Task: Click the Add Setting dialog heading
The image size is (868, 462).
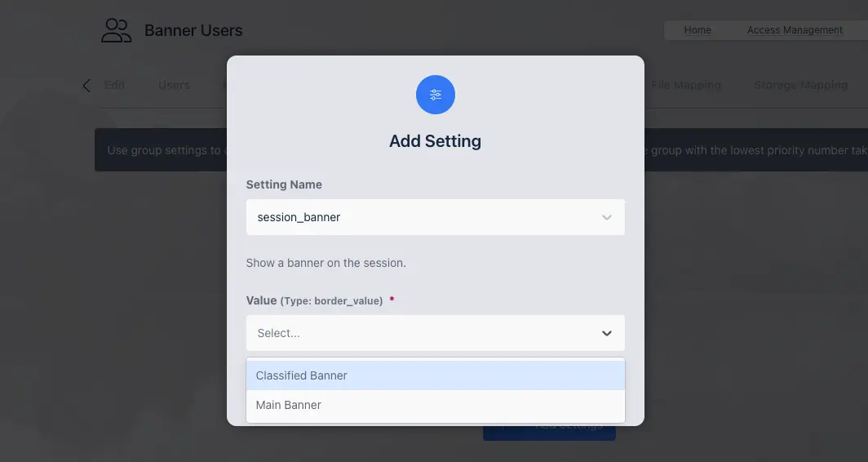Action: coord(435,141)
